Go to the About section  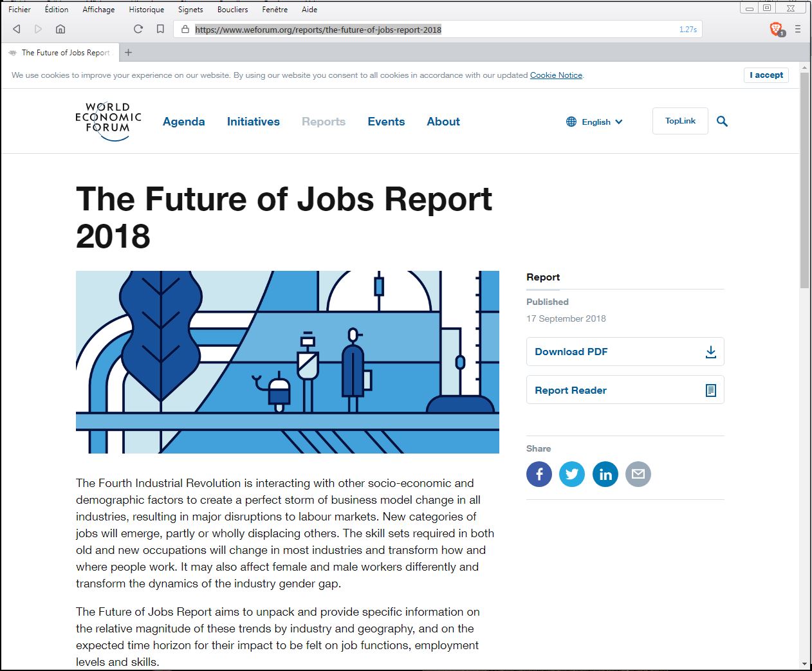443,122
